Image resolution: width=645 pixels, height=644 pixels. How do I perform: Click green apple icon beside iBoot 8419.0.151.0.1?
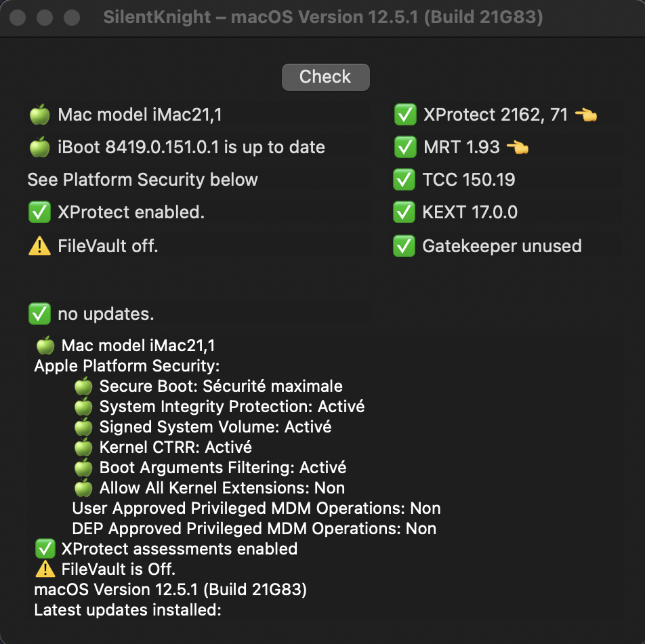[39, 147]
